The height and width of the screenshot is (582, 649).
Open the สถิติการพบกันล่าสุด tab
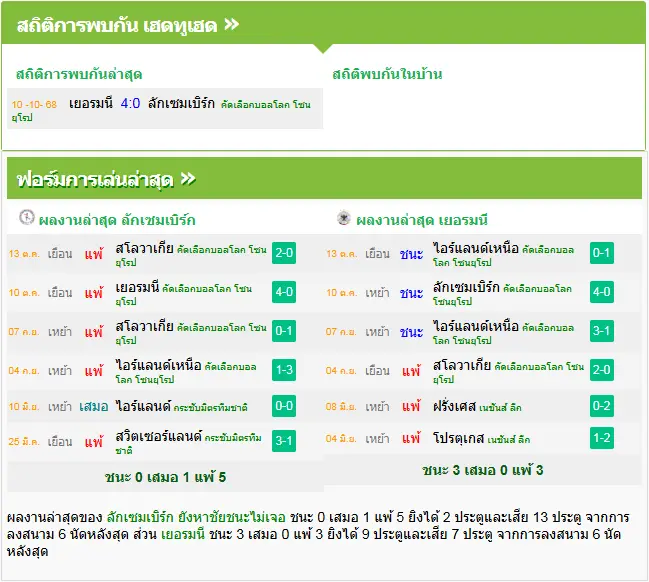pos(79,75)
